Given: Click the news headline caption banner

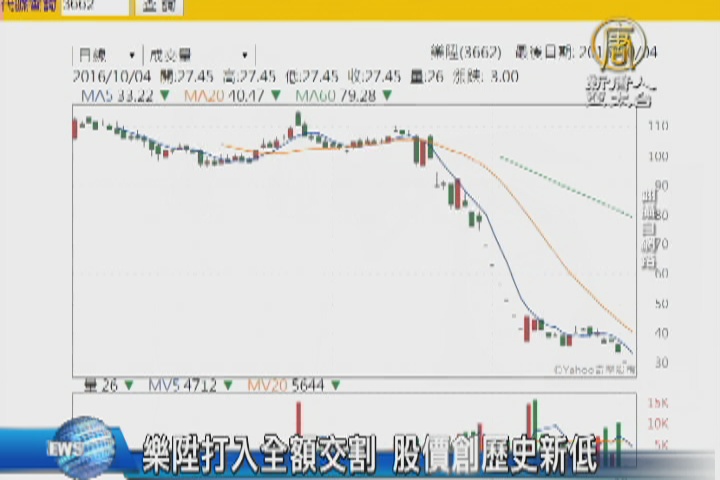Looking at the screenshot, I should point(370,455).
